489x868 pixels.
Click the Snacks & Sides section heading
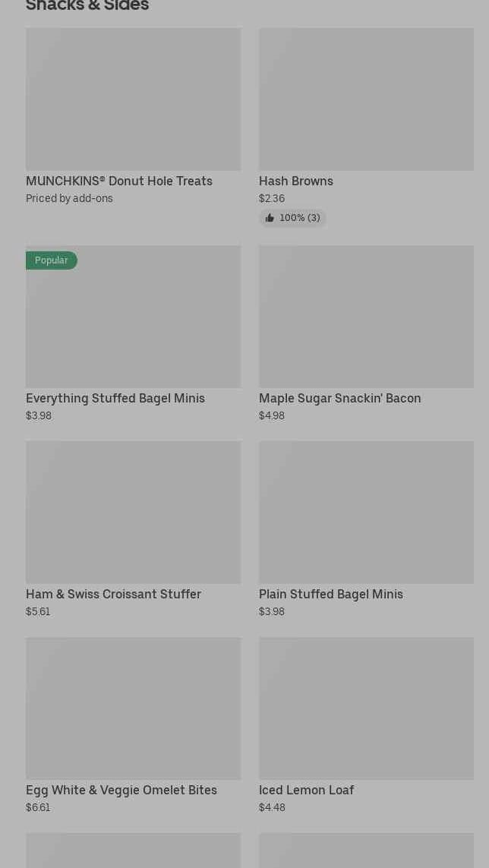click(87, 6)
